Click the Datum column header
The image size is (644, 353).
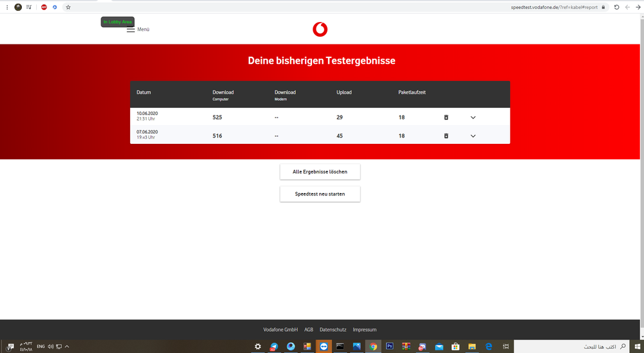144,92
